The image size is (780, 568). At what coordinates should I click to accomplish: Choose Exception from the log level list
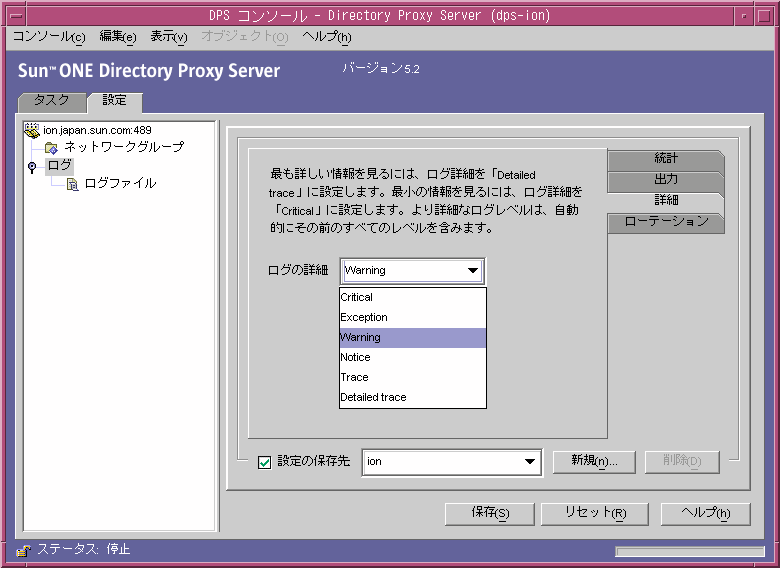pos(412,317)
